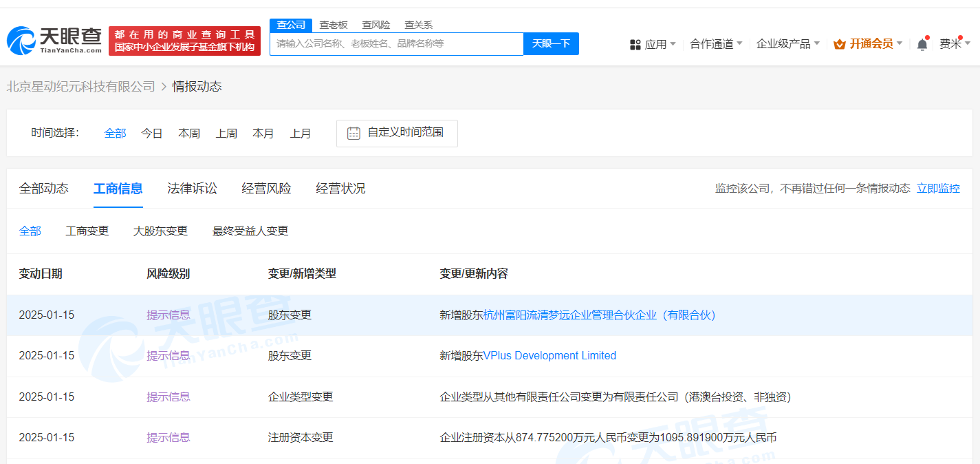Switch to the 经营风险 tab
This screenshot has height=464, width=980.
pyautogui.click(x=267, y=188)
